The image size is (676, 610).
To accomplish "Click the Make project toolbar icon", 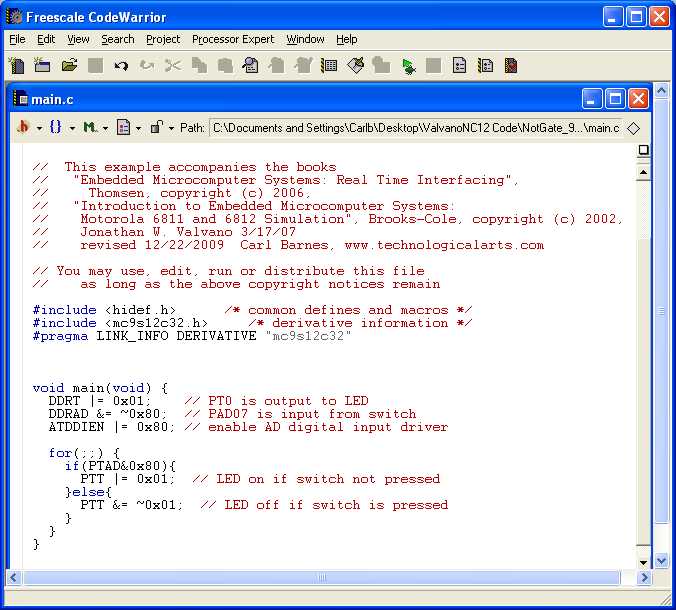I will (x=356, y=66).
